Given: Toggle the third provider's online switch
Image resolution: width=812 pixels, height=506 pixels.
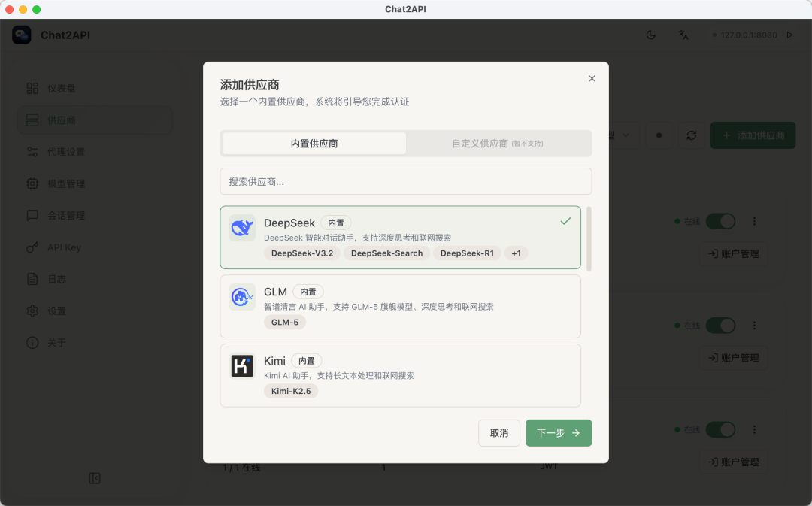Looking at the screenshot, I should point(720,429).
